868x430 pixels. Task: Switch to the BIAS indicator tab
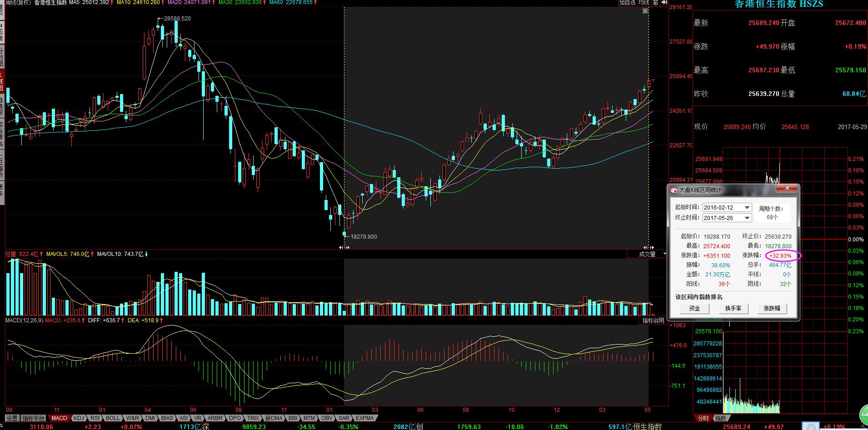tap(167, 418)
